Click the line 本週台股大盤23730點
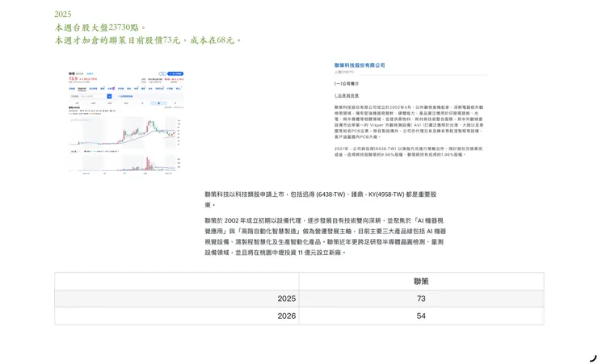 100,27
